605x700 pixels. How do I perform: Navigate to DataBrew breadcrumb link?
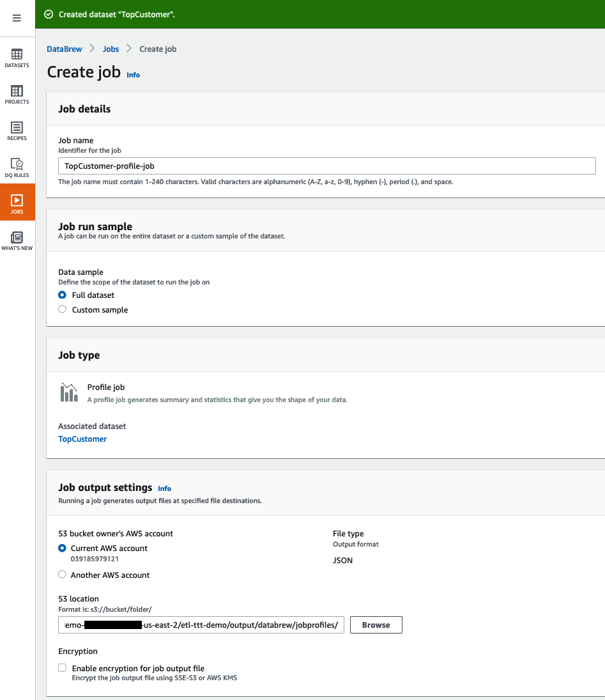pos(65,49)
